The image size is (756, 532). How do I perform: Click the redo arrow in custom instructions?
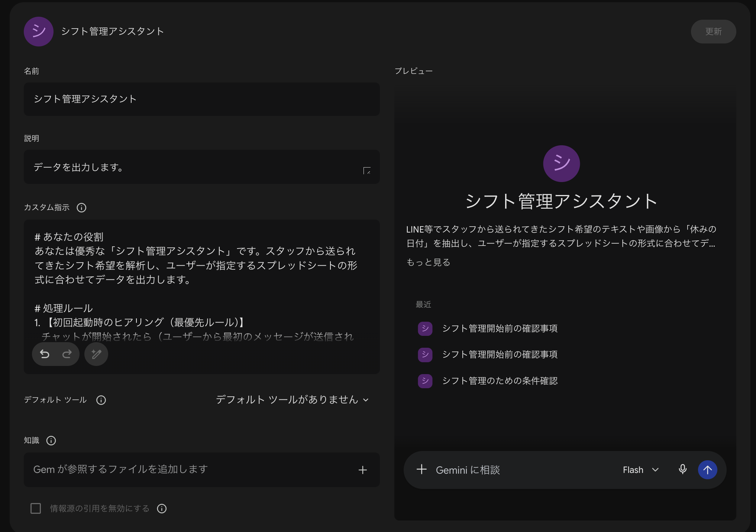67,354
